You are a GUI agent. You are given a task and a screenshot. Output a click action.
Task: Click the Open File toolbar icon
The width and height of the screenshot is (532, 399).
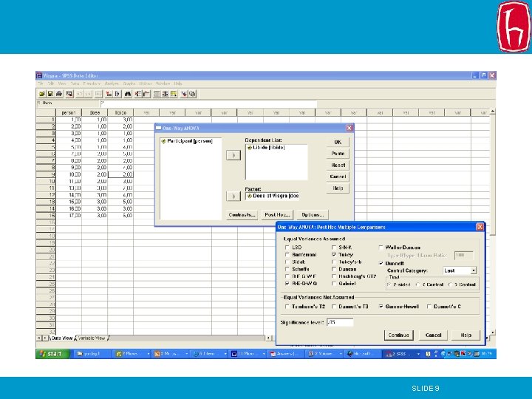tap(42, 94)
